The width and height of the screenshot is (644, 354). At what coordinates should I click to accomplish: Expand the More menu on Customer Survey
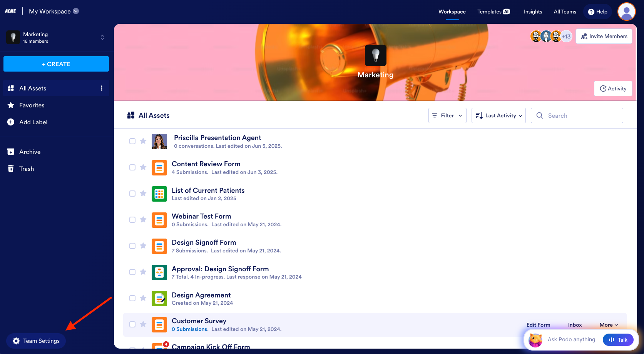pyautogui.click(x=609, y=325)
